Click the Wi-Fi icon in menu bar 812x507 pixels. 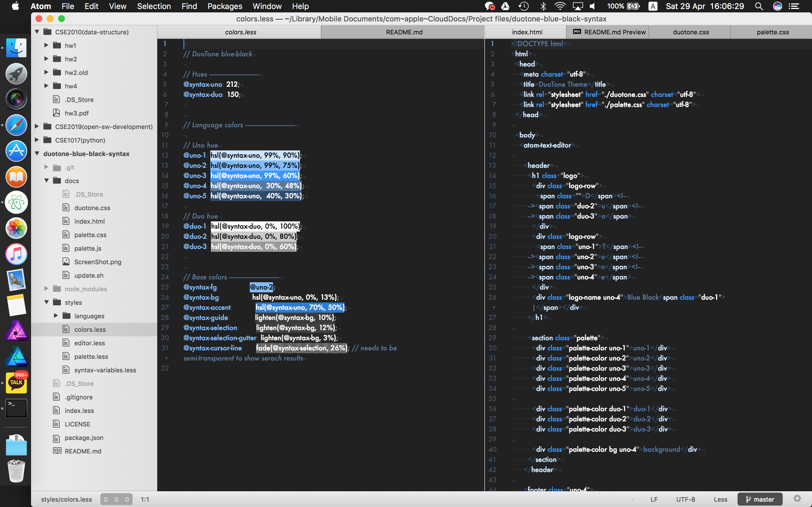point(560,6)
